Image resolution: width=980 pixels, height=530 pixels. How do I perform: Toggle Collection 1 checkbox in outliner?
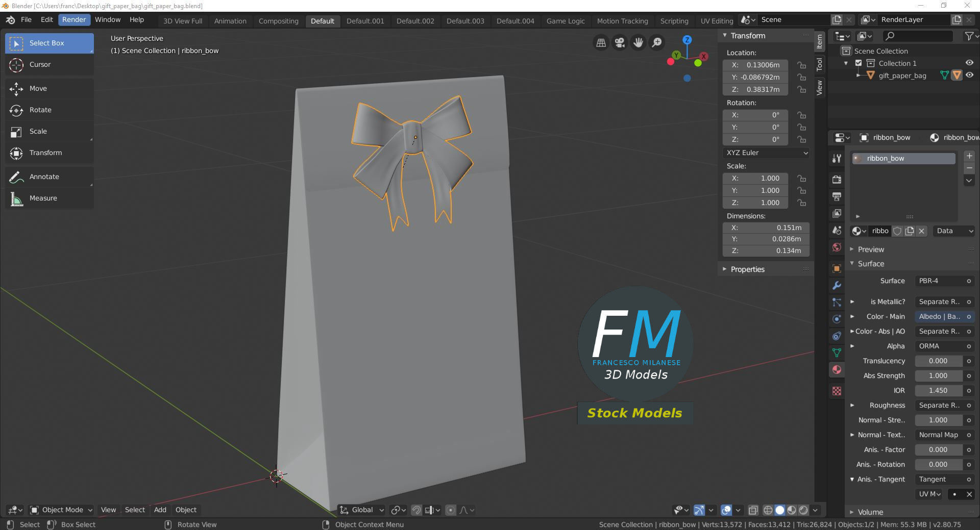click(859, 63)
